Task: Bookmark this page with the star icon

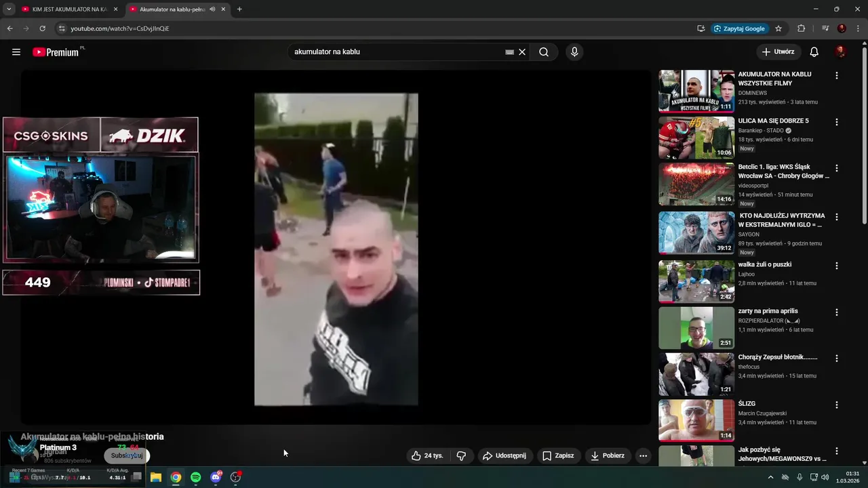Action: 778,28
